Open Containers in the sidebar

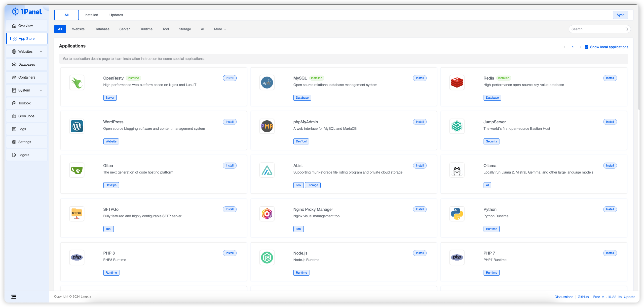click(x=27, y=77)
